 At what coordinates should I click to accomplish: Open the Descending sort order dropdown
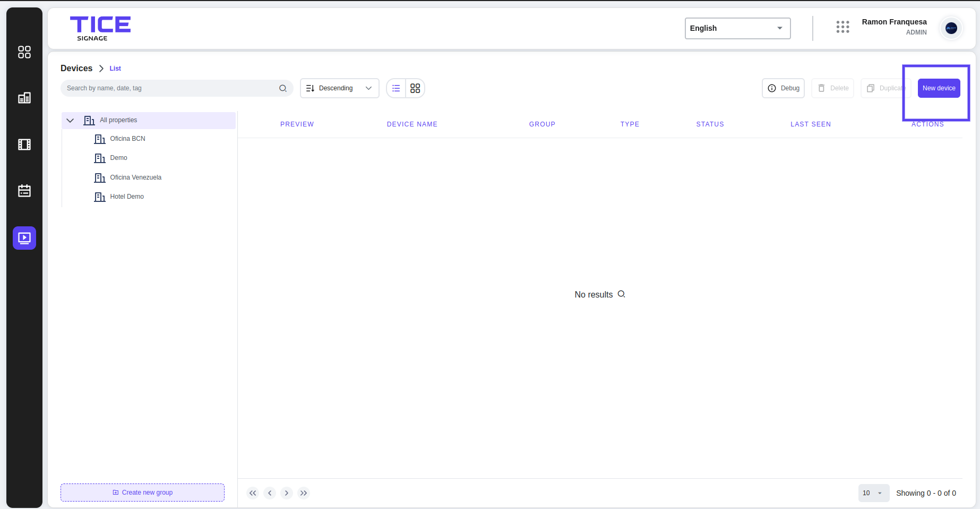pyautogui.click(x=339, y=88)
